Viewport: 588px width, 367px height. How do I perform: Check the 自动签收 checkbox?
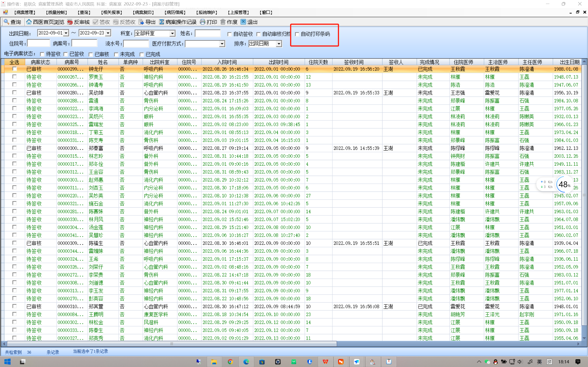pyautogui.click(x=229, y=34)
